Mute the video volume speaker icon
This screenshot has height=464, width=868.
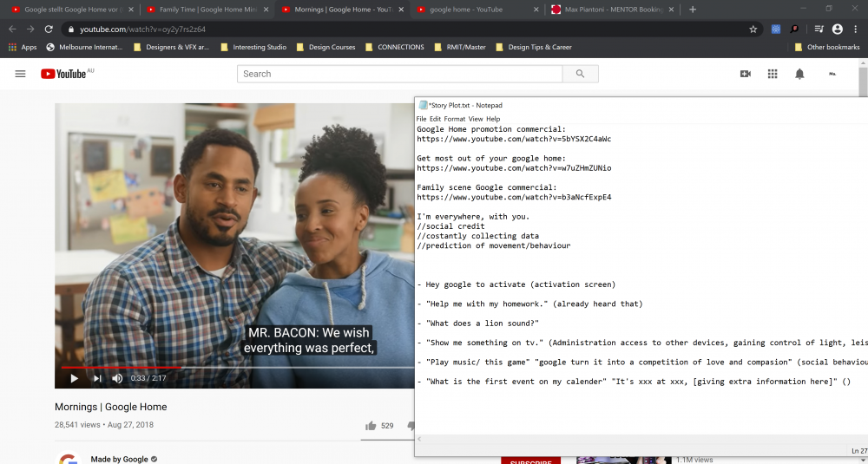pos(117,378)
